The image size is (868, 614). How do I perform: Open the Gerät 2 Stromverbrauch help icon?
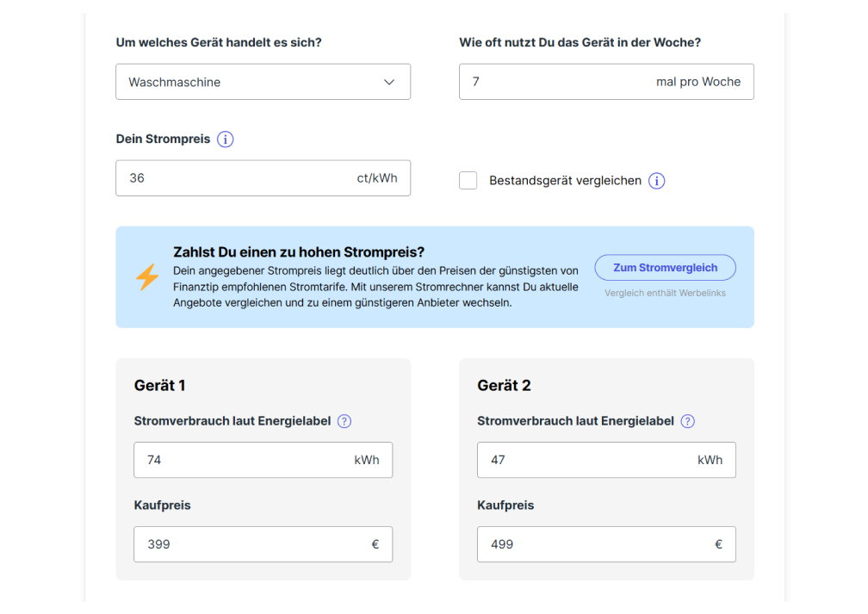(687, 421)
